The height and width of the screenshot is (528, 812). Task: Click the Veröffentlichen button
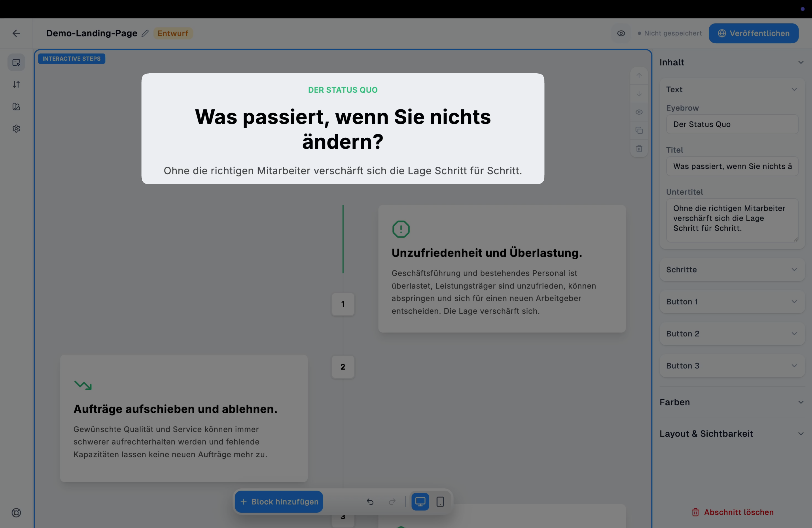pyautogui.click(x=753, y=33)
